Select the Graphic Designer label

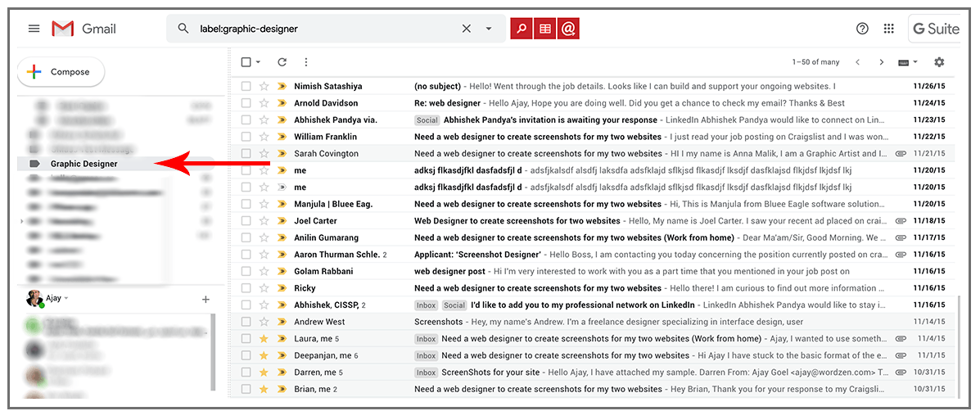[84, 164]
